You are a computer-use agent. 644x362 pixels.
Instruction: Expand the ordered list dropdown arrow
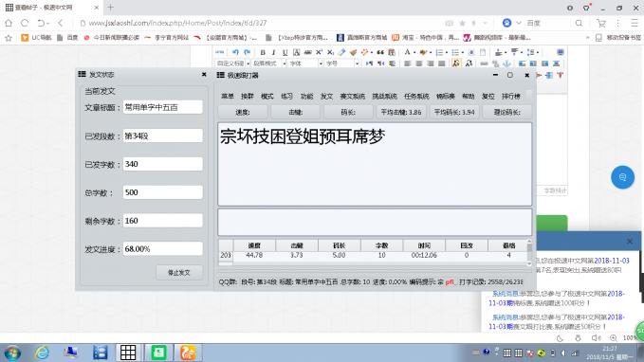(447, 52)
